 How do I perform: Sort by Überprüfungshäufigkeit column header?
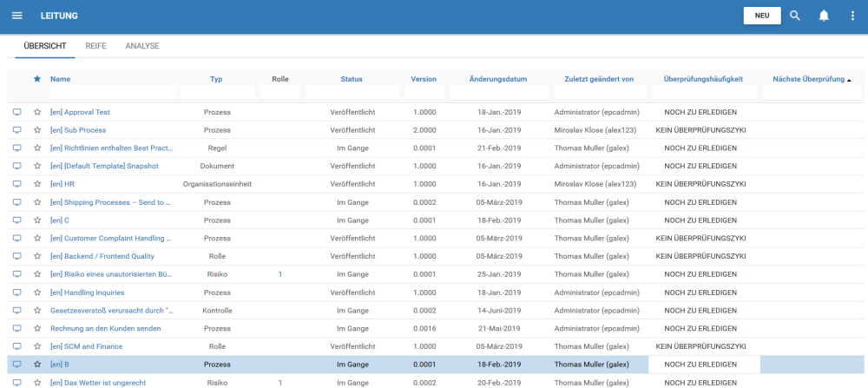click(x=703, y=79)
